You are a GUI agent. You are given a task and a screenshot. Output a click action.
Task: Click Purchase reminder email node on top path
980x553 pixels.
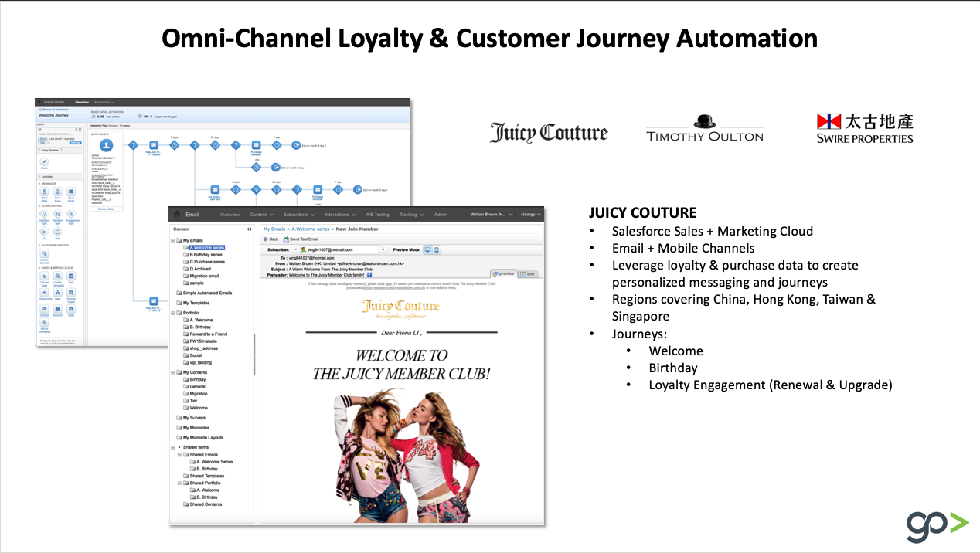tap(256, 145)
